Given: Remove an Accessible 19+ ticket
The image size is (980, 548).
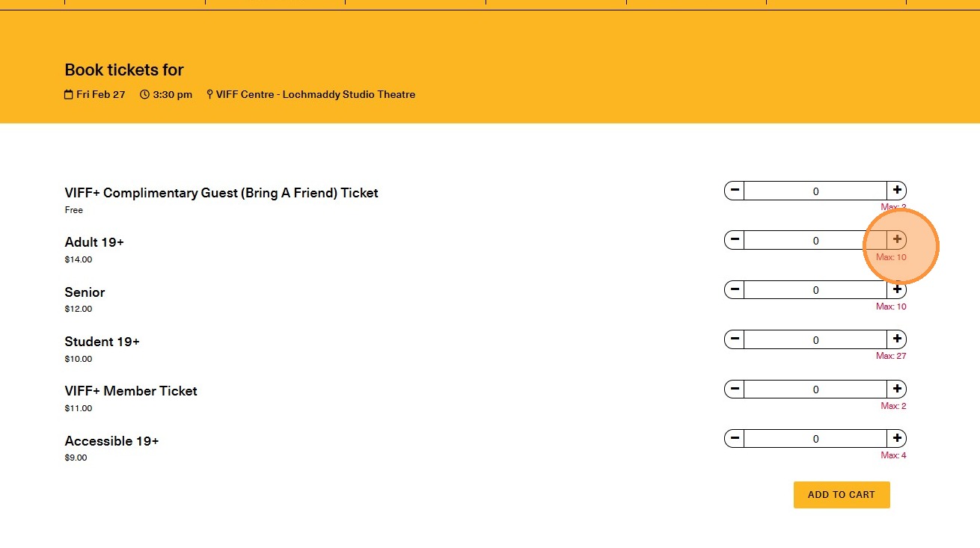Looking at the screenshot, I should [735, 438].
